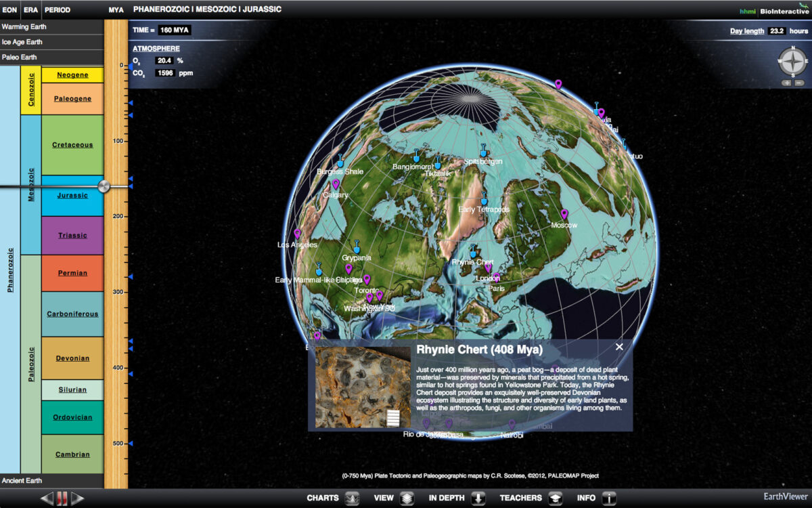Zoom out using the minus control
This screenshot has width=812, height=508.
pyautogui.click(x=800, y=81)
